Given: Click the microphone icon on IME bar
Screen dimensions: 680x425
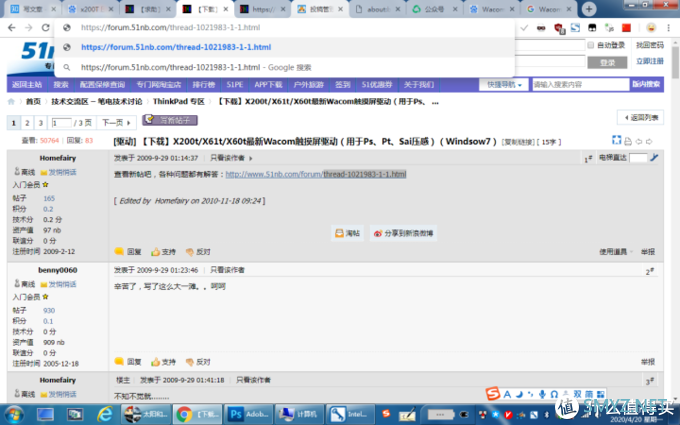Looking at the screenshot, I should [542, 394].
